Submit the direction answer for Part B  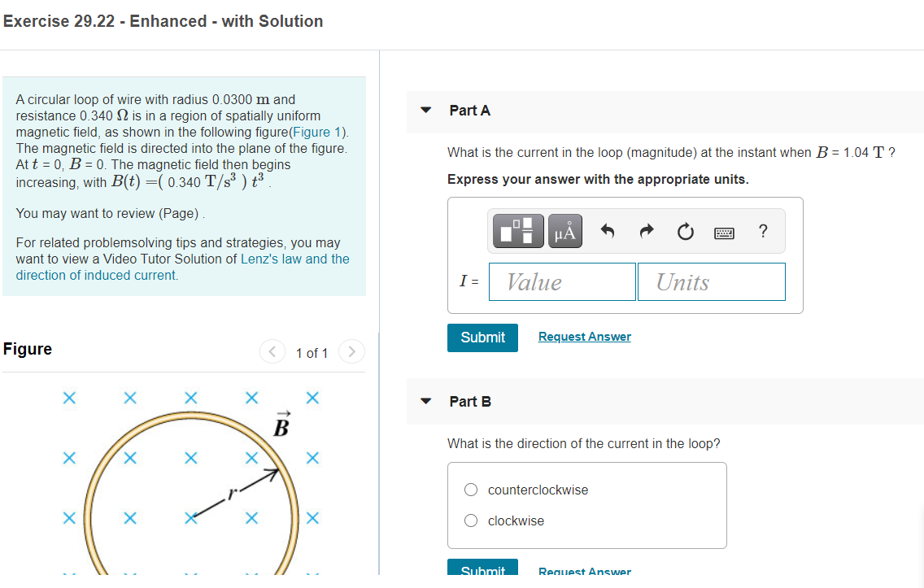point(482,570)
